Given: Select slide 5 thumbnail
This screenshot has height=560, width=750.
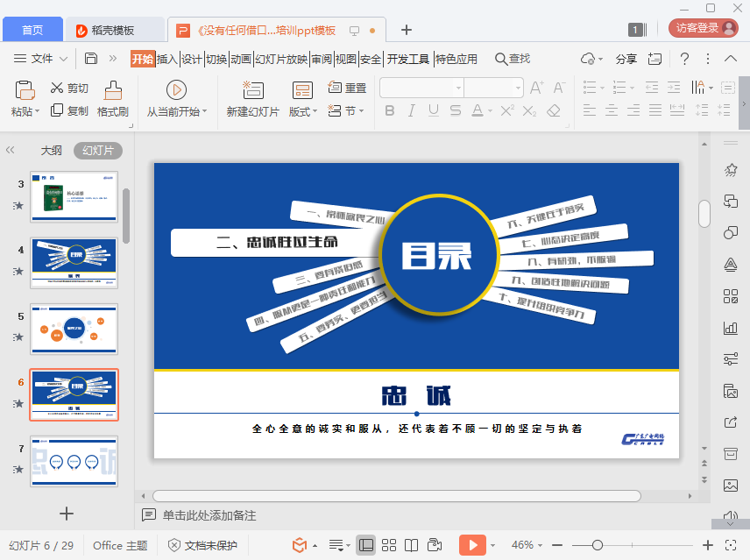Looking at the screenshot, I should coord(74,329).
